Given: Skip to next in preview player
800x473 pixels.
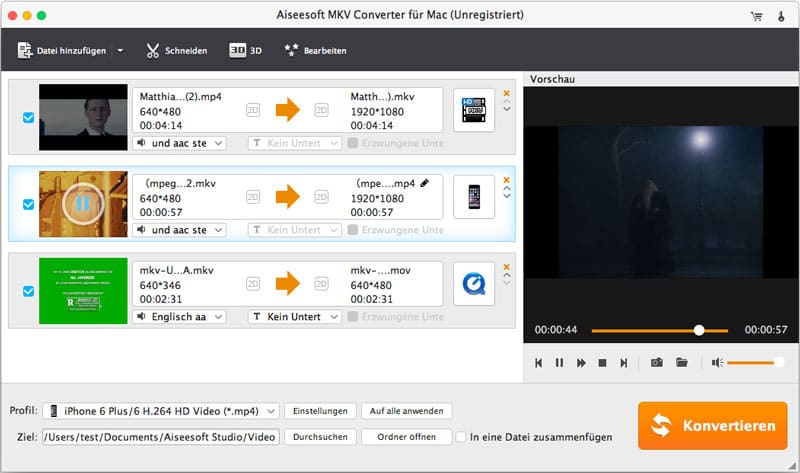Looking at the screenshot, I should 623,363.
